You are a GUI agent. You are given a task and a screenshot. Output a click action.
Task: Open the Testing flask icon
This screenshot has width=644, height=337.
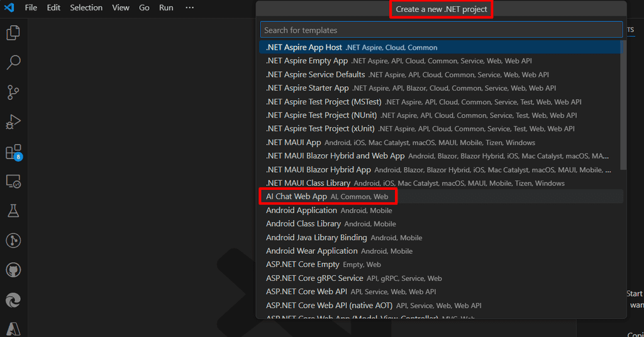(x=13, y=211)
